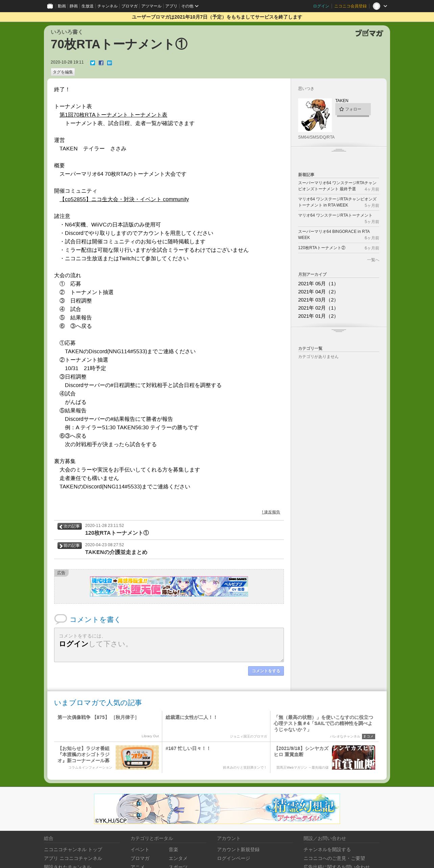434x868 pixels.
Task: Click the 精霊幻想記 banner ad
Action: 217,809
